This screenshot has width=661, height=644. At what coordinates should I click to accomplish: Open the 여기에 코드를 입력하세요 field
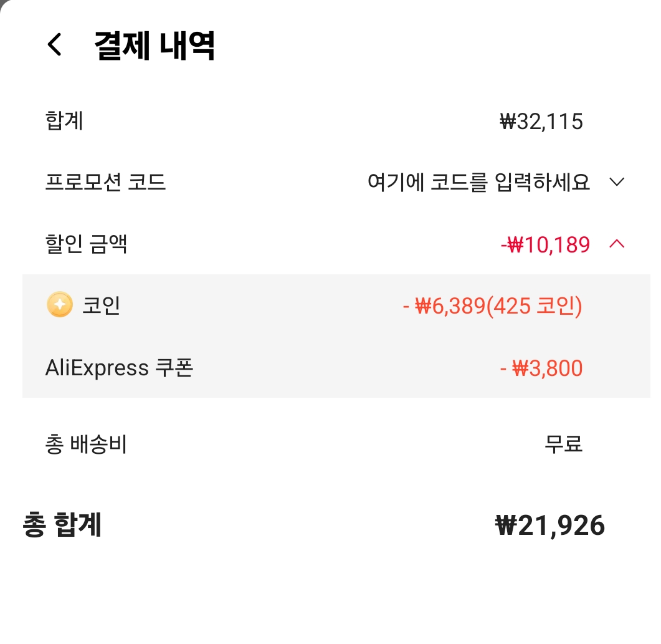[478, 182]
